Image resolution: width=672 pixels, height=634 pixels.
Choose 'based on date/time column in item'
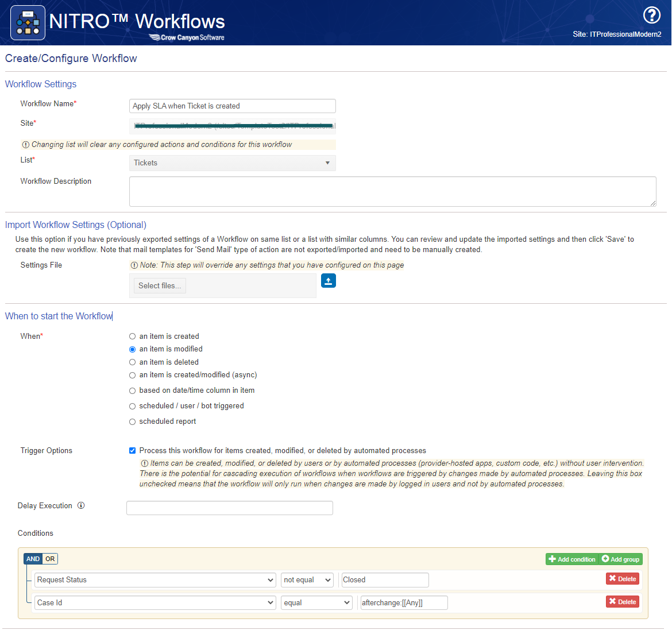[x=133, y=391]
